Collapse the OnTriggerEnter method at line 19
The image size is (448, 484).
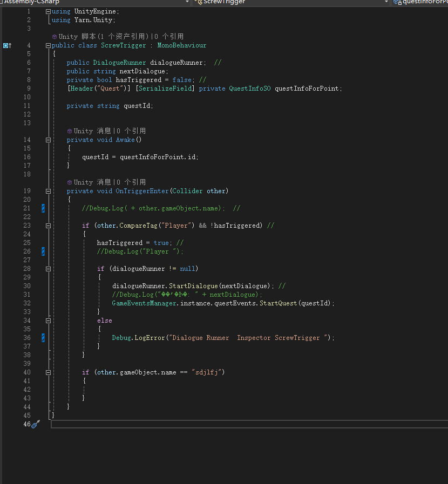point(48,191)
